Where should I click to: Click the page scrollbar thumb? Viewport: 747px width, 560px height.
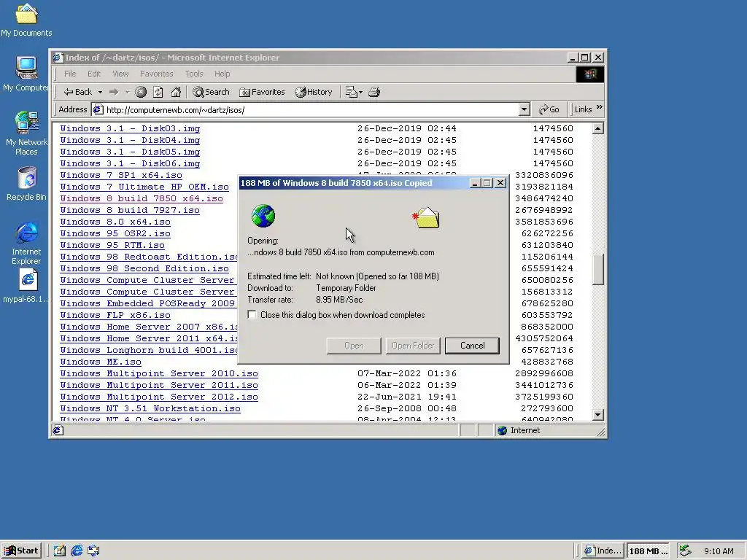point(598,270)
